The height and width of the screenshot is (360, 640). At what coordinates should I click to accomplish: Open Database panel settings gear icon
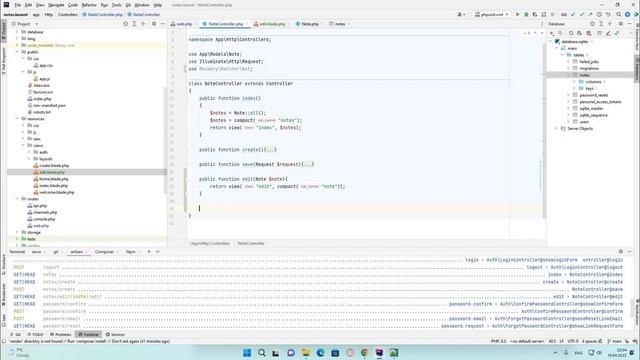621,24
